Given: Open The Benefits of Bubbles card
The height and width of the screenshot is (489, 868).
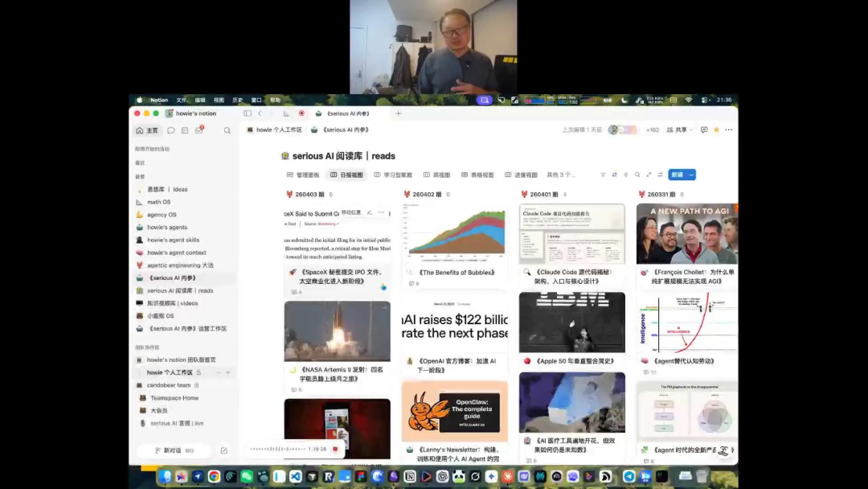Looking at the screenshot, I should pos(454,245).
